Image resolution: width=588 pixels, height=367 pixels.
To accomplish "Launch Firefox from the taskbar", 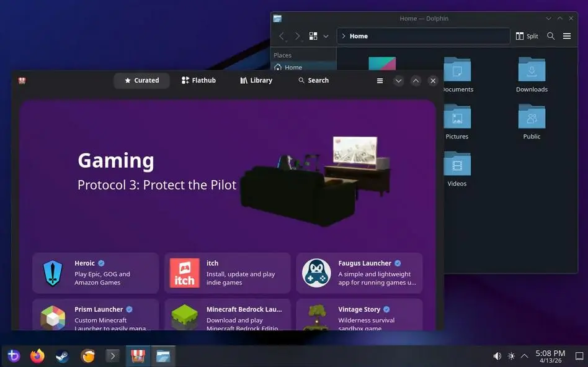I will point(37,355).
